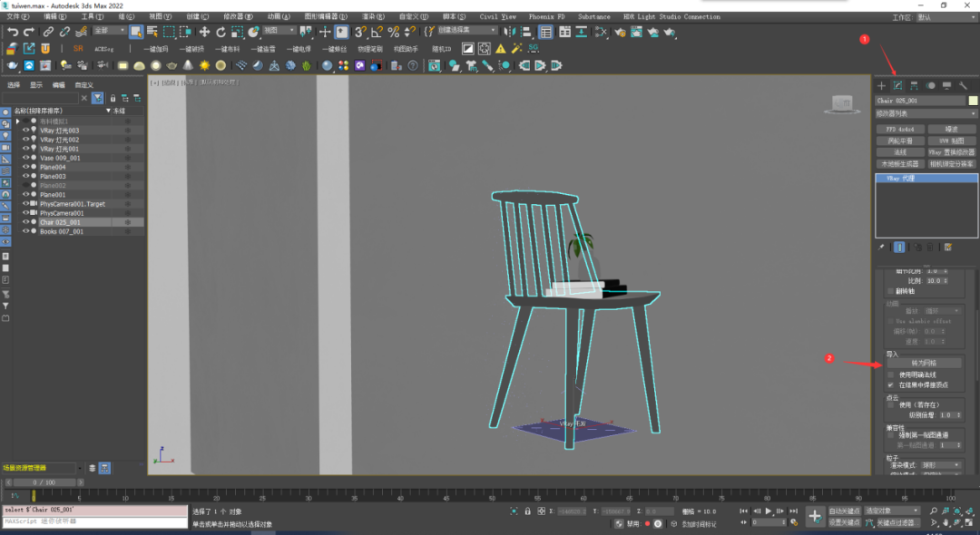
Task: Click the Link selection chain icon
Action: point(49,32)
